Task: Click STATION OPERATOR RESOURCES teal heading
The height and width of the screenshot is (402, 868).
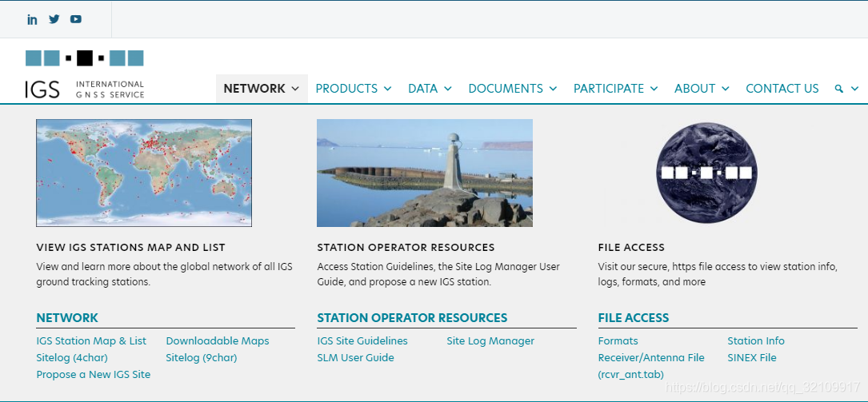Action: [412, 318]
